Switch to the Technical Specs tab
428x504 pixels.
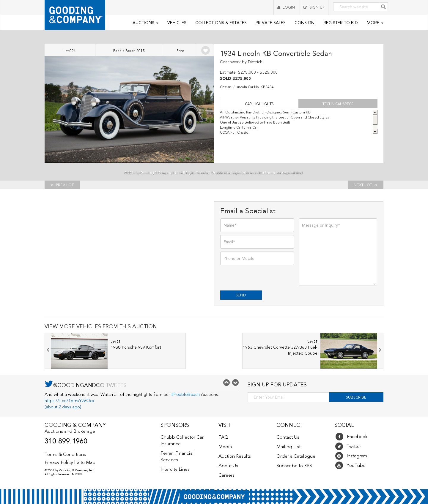click(x=338, y=104)
